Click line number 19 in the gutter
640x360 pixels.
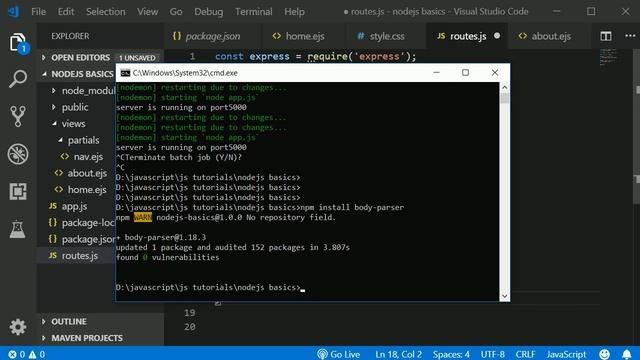click(x=189, y=313)
